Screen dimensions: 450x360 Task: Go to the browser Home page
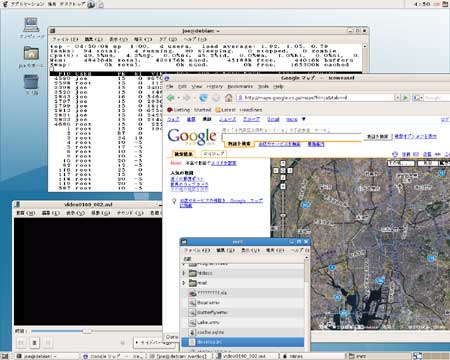228,98
